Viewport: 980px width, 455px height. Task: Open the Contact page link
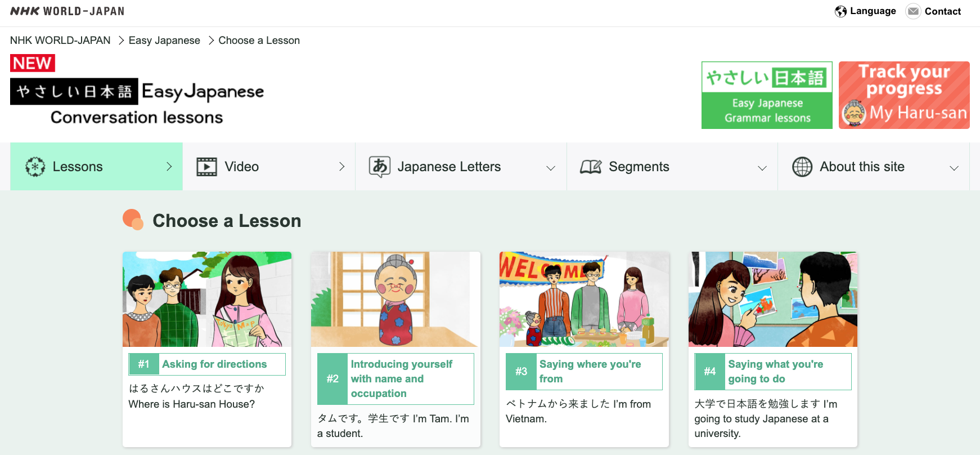click(x=934, y=11)
